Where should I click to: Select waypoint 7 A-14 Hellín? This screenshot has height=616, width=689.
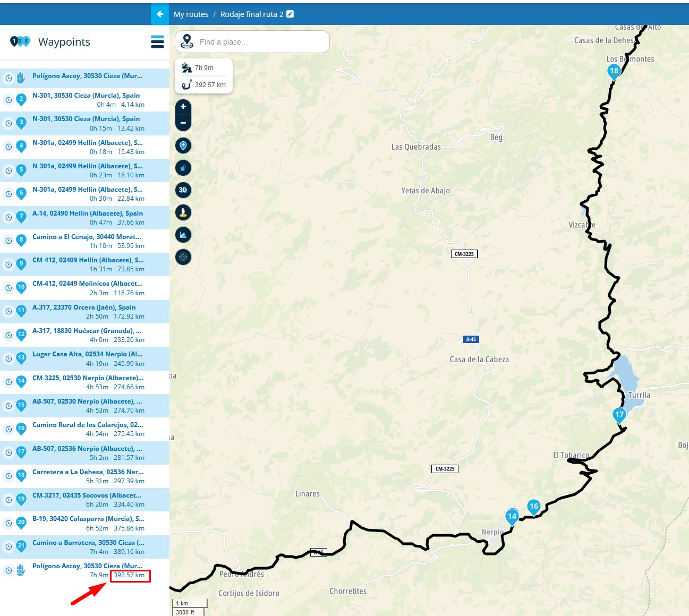[x=84, y=218]
